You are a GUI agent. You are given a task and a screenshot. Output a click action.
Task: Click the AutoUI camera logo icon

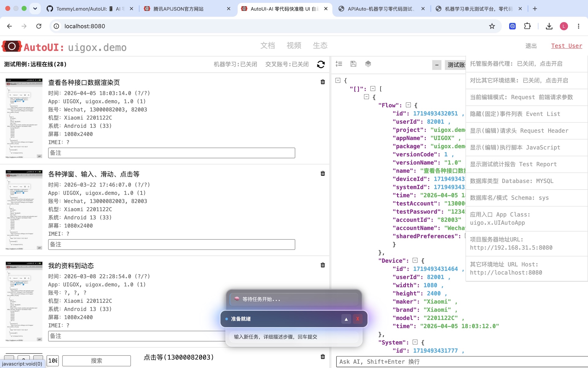[12, 47]
